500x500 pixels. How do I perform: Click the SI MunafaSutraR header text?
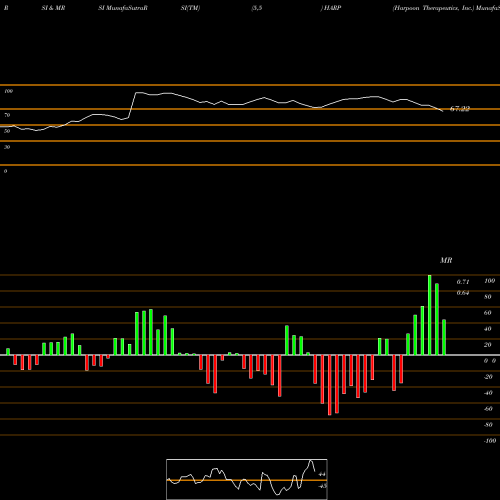point(123,8)
